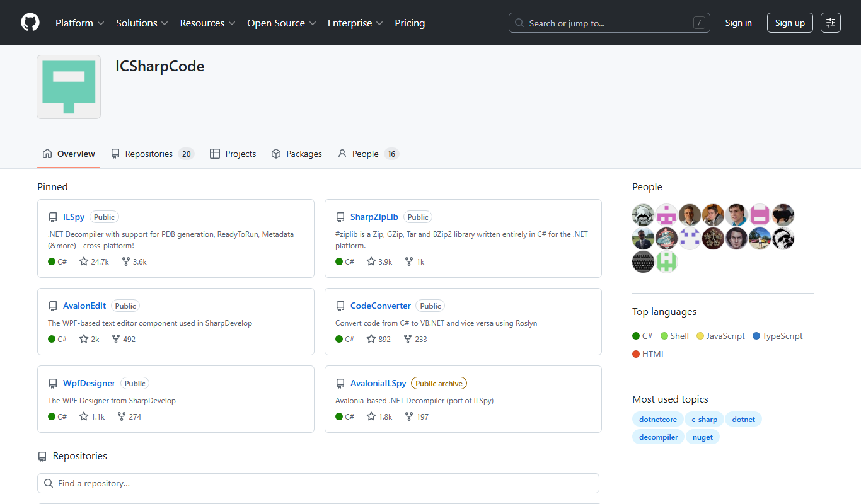Image resolution: width=861 pixels, height=504 pixels.
Task: Click the star count 2k on AvalonEdit
Action: [89, 339]
